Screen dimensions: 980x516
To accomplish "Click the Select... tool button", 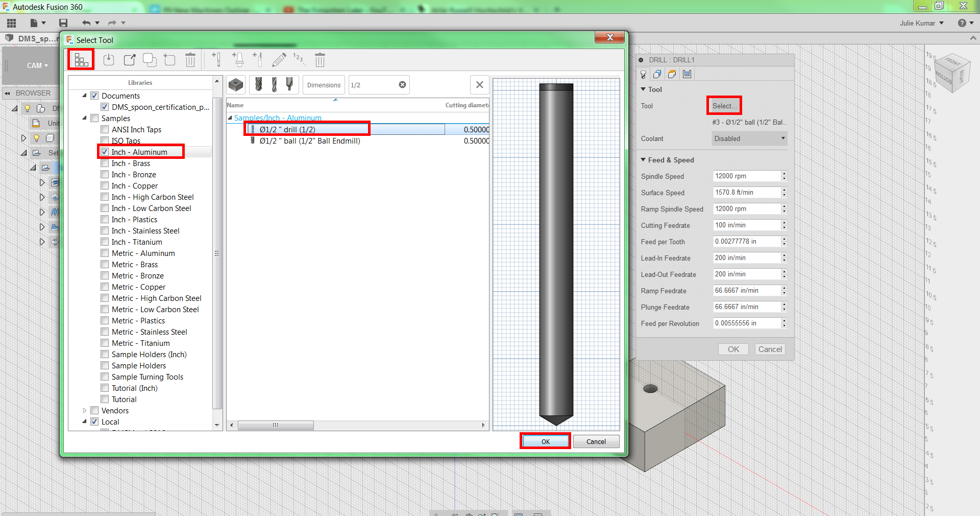I will pyautogui.click(x=724, y=106).
